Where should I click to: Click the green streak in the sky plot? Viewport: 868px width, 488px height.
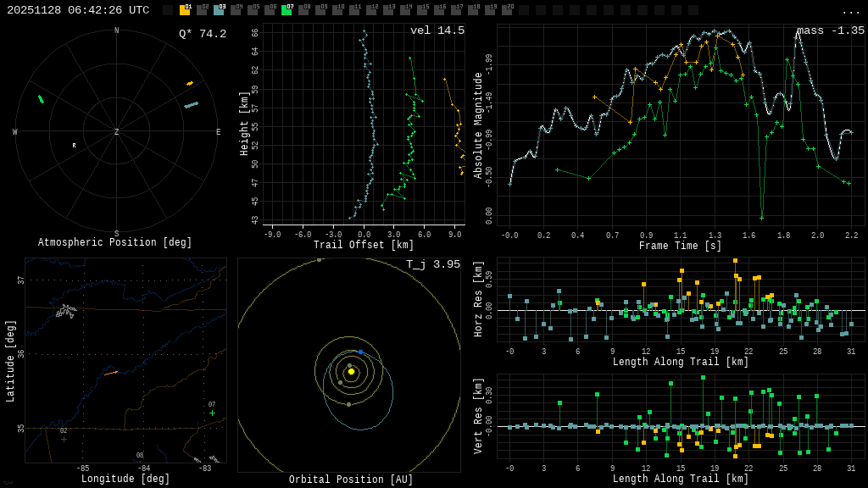tap(41, 99)
